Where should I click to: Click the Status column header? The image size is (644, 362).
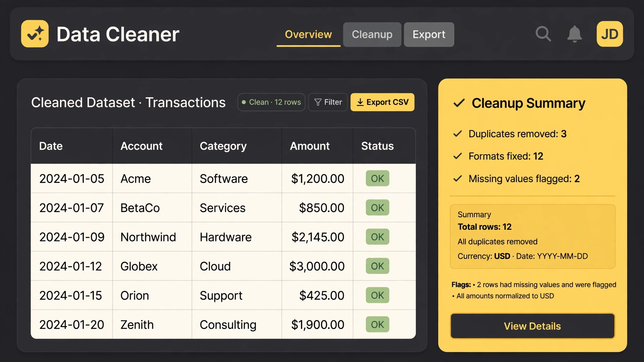click(384, 146)
